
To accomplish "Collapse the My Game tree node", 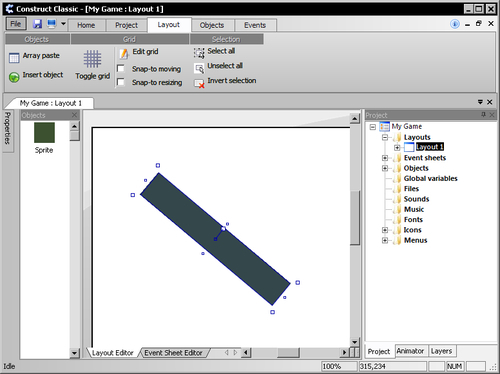I will pyautogui.click(x=373, y=127).
